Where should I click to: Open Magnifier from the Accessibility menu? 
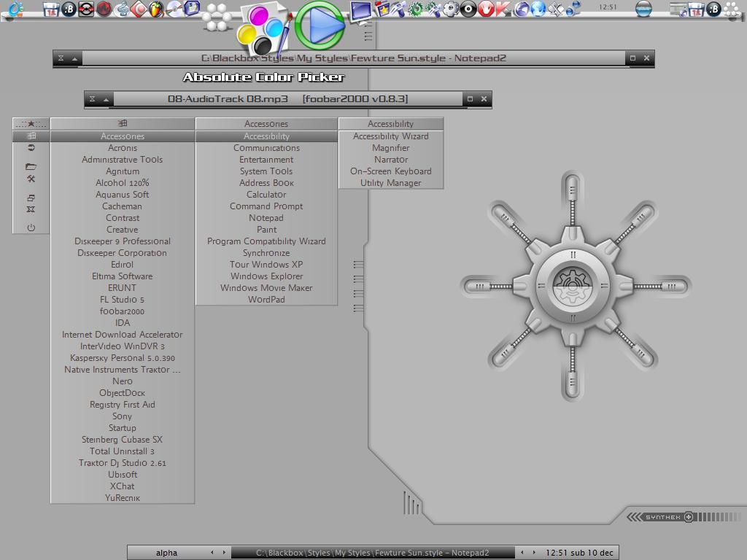click(391, 148)
